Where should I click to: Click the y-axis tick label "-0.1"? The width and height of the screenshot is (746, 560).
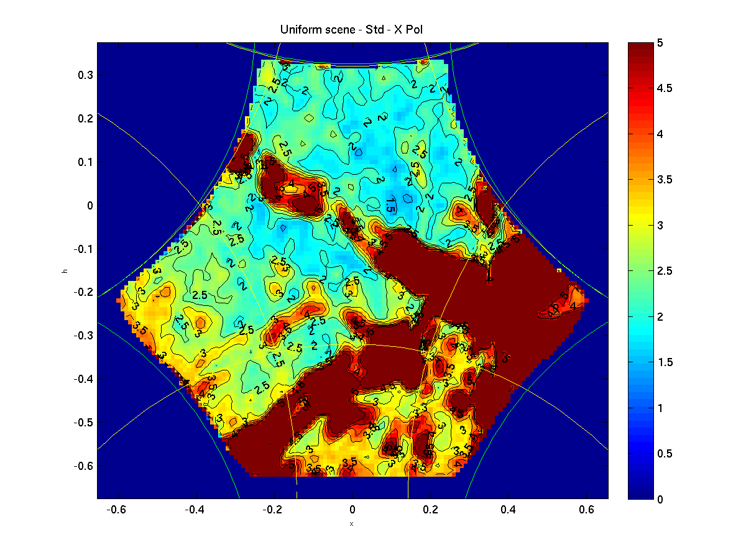coord(83,249)
